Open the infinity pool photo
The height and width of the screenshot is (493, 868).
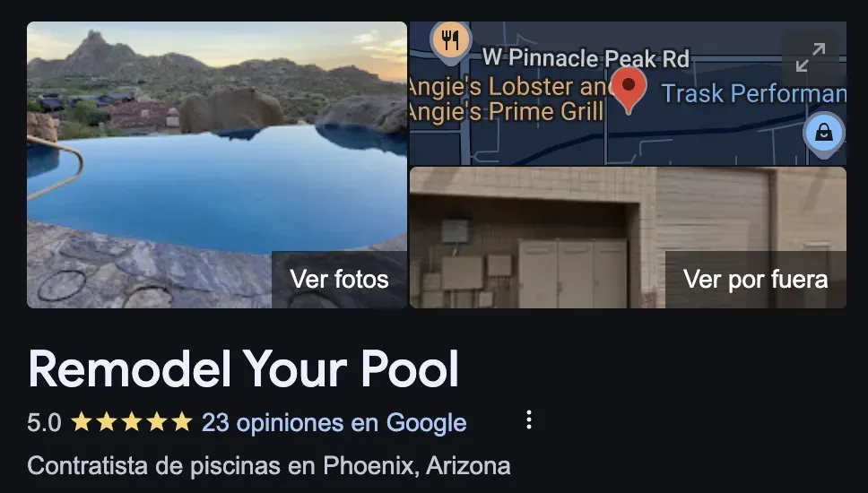(216, 164)
